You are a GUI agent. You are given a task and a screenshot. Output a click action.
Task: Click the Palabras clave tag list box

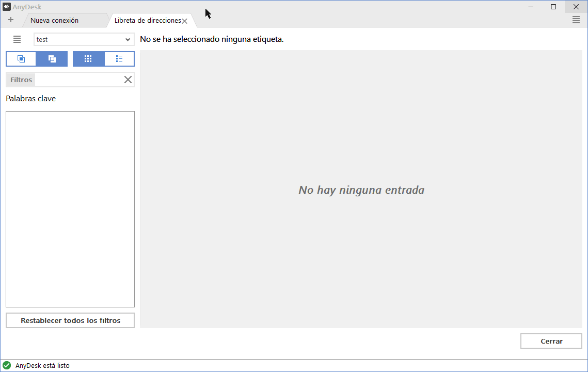70,209
